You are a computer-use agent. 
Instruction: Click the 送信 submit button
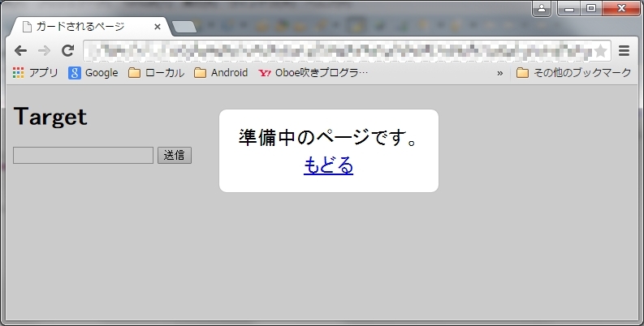[x=175, y=156]
